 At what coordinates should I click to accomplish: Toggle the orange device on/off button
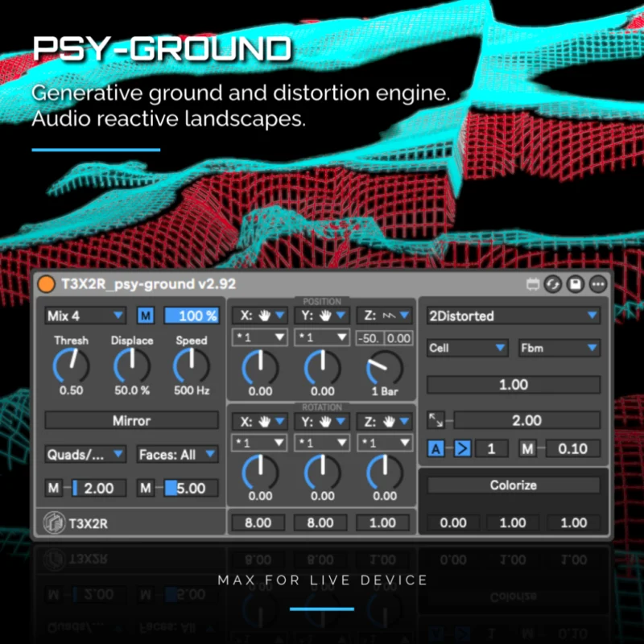(47, 284)
